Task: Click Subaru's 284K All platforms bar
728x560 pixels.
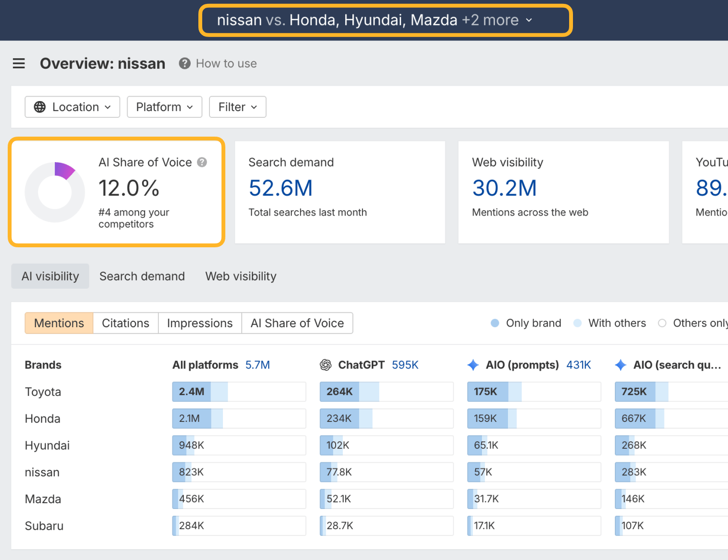Action: [239, 526]
